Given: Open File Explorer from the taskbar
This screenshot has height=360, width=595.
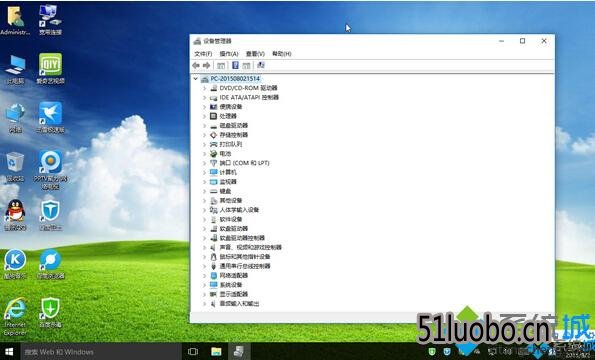Looking at the screenshot, I should pyautogui.click(x=216, y=352).
